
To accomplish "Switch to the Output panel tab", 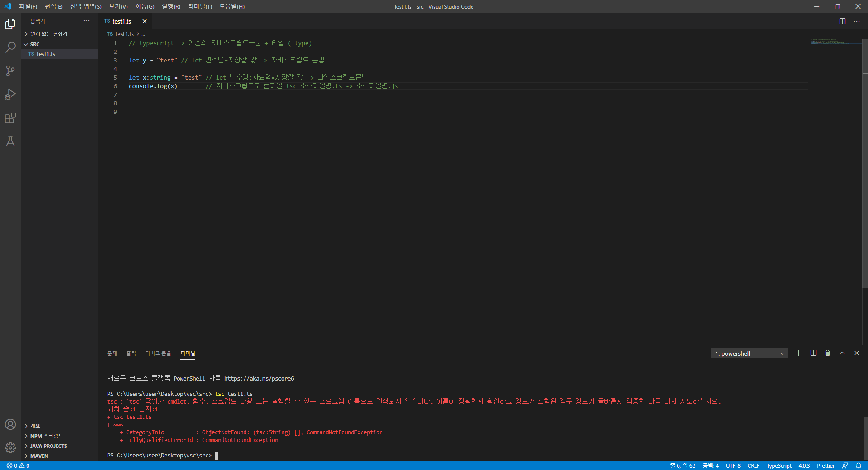I will pyautogui.click(x=131, y=353).
